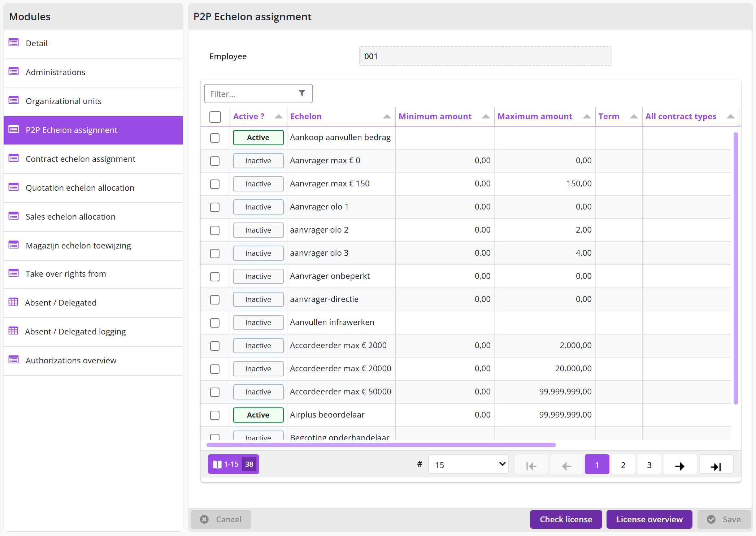The image size is (756, 536).
Task: Click the Sales echelon allocation icon
Action: tap(14, 216)
